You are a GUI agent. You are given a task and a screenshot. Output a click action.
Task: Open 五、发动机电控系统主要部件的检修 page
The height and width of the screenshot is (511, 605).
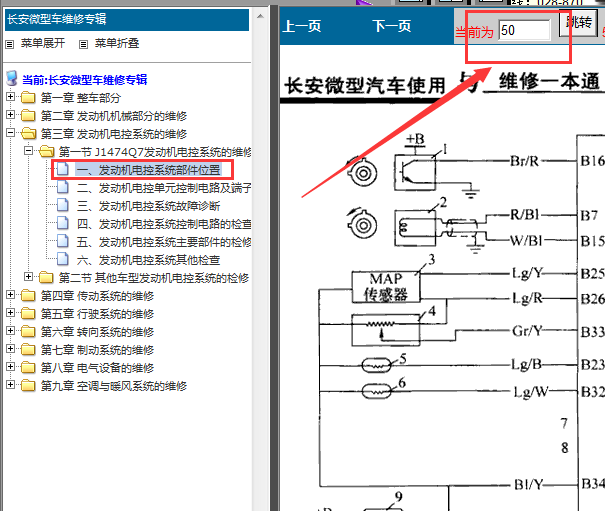pyautogui.click(x=164, y=242)
